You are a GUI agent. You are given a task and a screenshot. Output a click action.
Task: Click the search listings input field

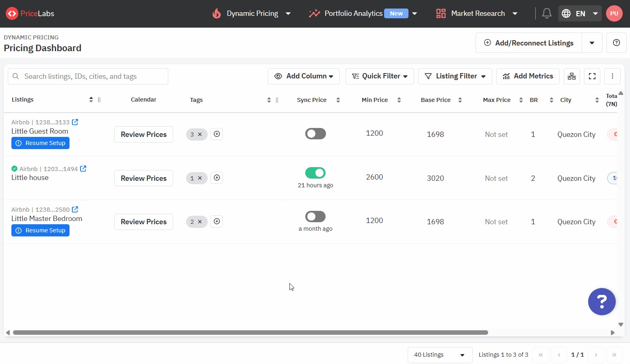[x=88, y=76]
